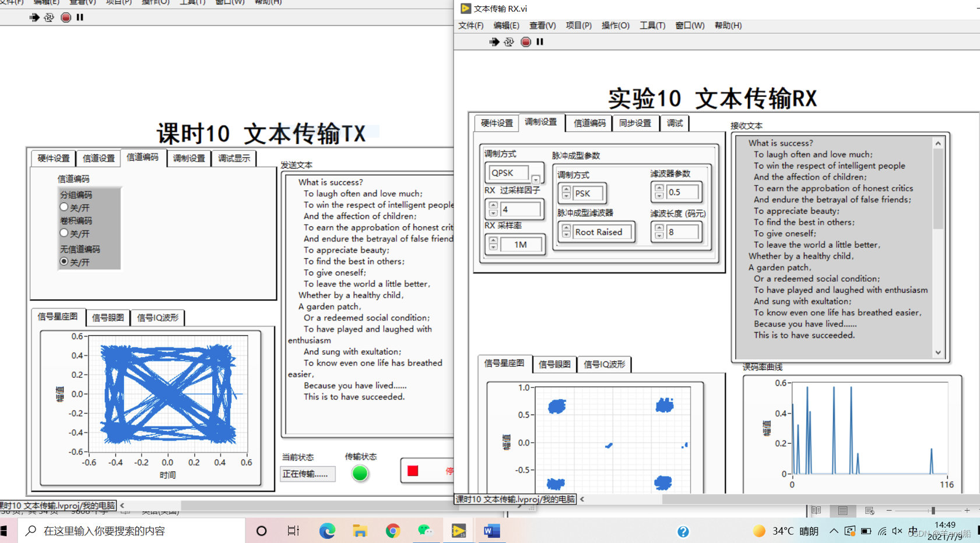Open the RX 帮助(H) menu
Viewport: 980px width, 543px height.
[728, 26]
